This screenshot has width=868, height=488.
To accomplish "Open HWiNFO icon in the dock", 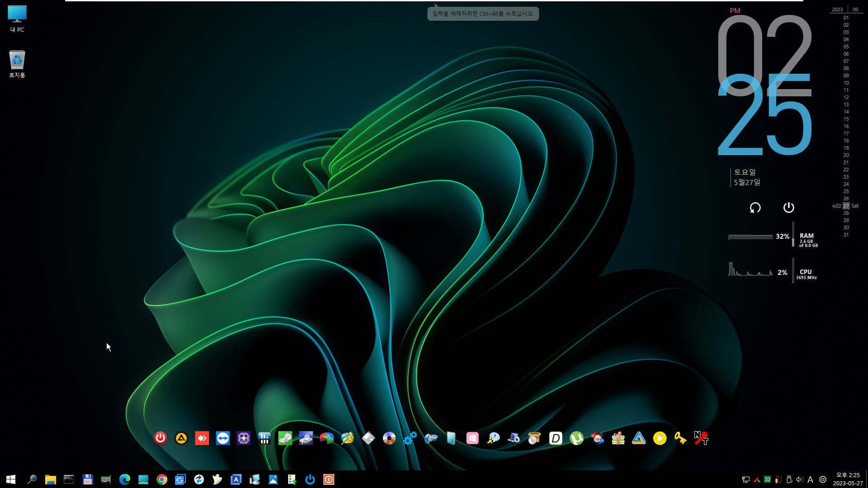I will [x=264, y=438].
